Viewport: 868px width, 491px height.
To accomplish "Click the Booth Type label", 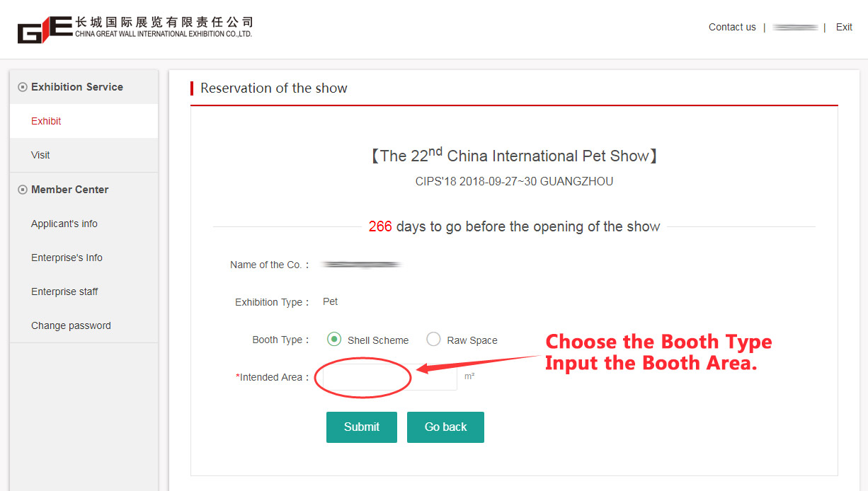I will 281,340.
